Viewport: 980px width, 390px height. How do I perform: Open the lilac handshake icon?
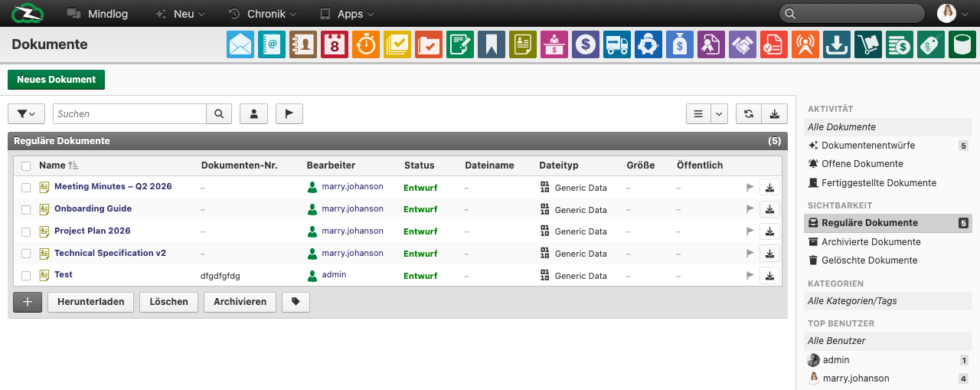tap(743, 44)
